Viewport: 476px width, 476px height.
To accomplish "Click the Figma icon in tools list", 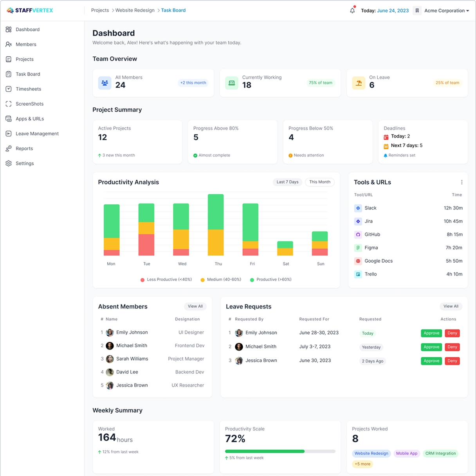I will 358,248.
